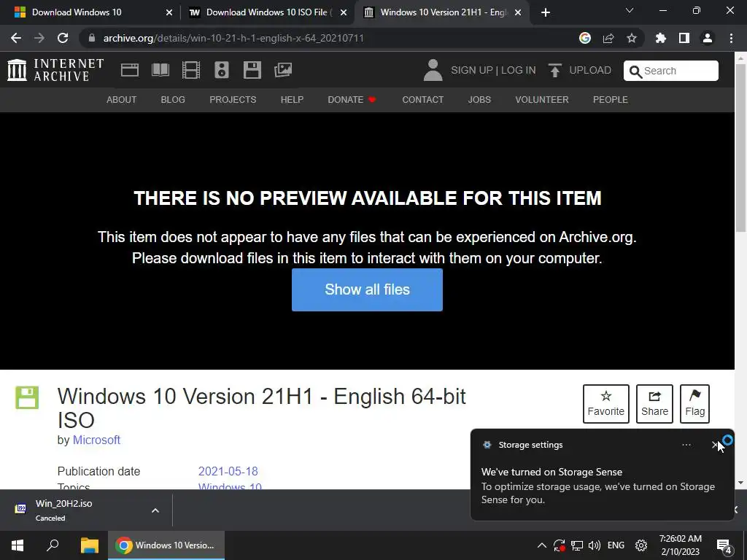View site information via the padlock icon
Screen dimensions: 747x560
coord(92,38)
